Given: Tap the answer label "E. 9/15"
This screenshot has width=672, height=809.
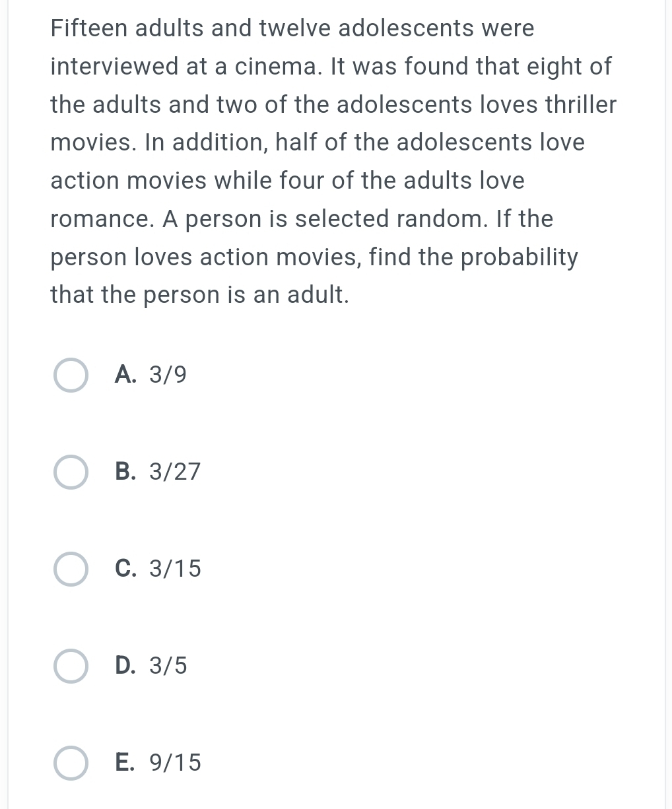Looking at the screenshot, I should click(x=158, y=762).
